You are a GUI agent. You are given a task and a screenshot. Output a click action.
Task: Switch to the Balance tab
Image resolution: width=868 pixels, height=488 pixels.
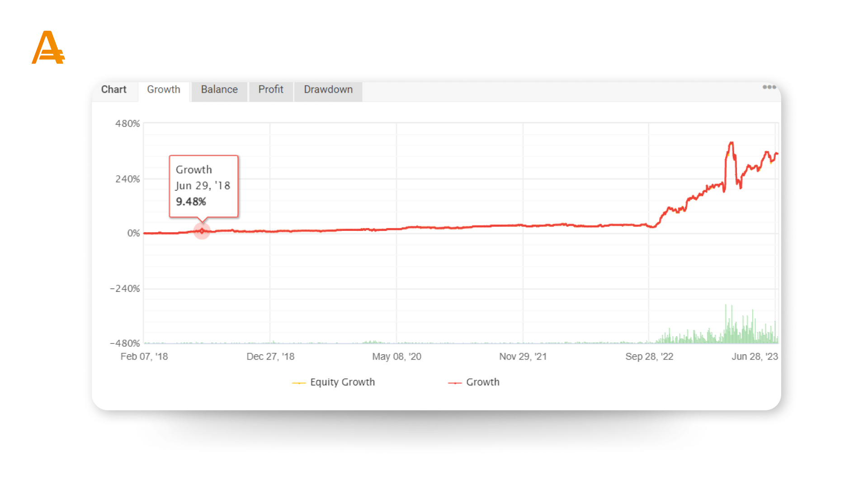point(219,89)
